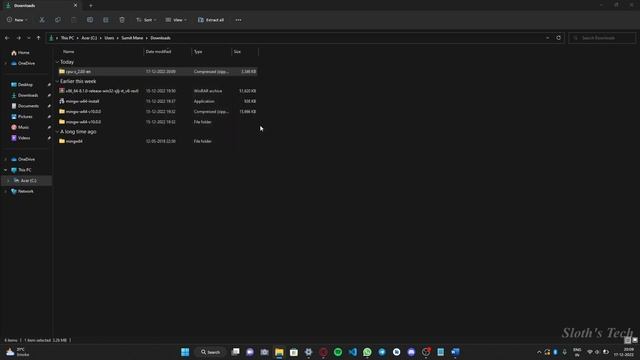Select Network in the navigation pane
Screen dimensions: 640x360
coord(25,191)
